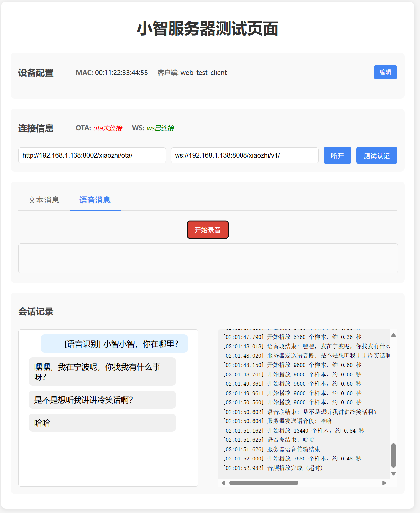Focus the OTA URL input field
420x513 pixels.
point(92,155)
